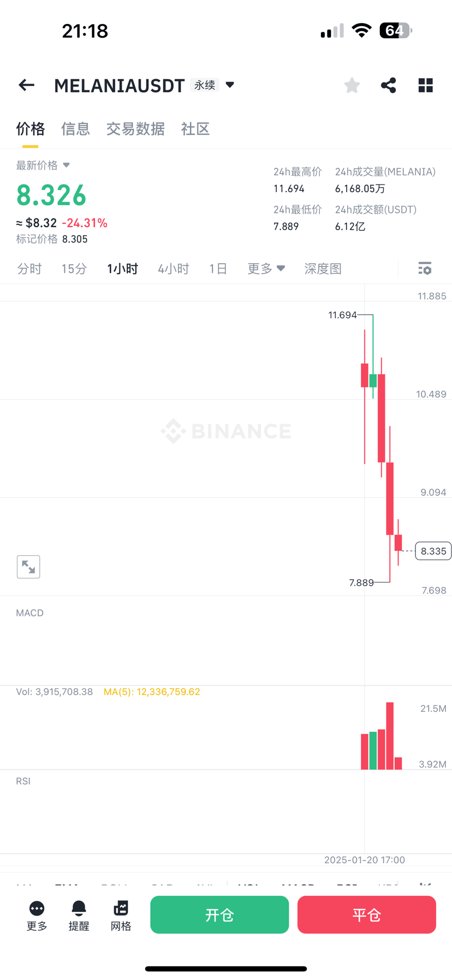Open the 网格 grid trading icon
Image resolution: width=452 pixels, height=980 pixels.
pos(121,916)
